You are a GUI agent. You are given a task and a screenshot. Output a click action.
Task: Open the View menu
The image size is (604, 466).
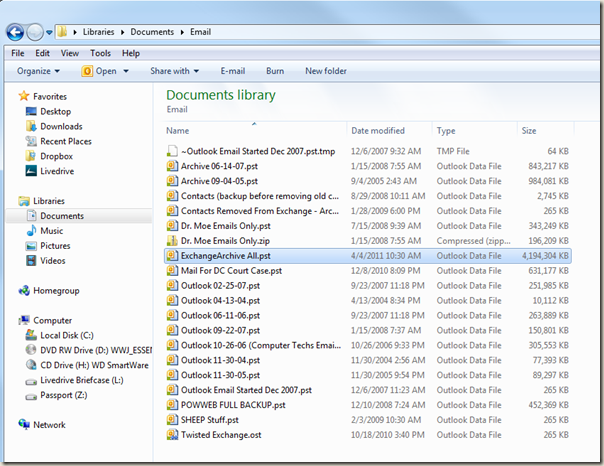click(70, 53)
